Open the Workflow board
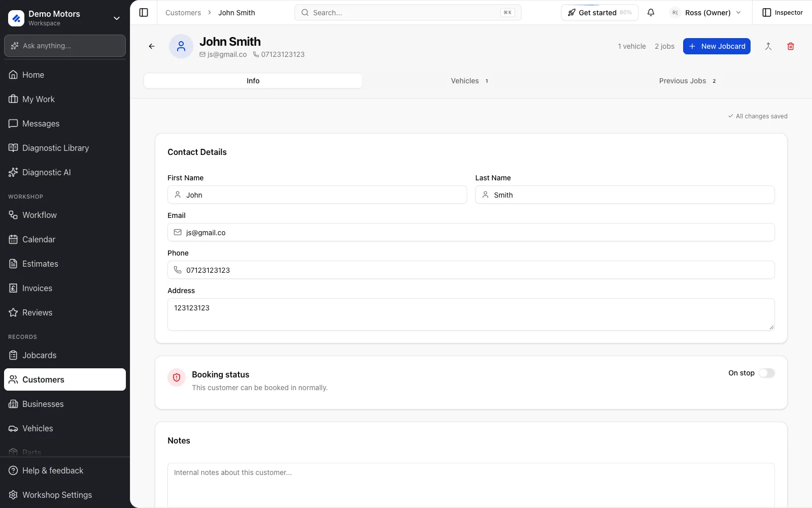The height and width of the screenshot is (508, 812). coord(65,215)
